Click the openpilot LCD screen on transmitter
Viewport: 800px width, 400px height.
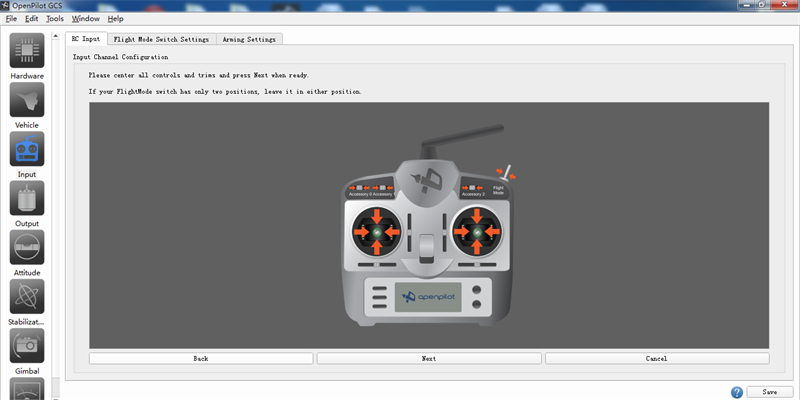428,297
